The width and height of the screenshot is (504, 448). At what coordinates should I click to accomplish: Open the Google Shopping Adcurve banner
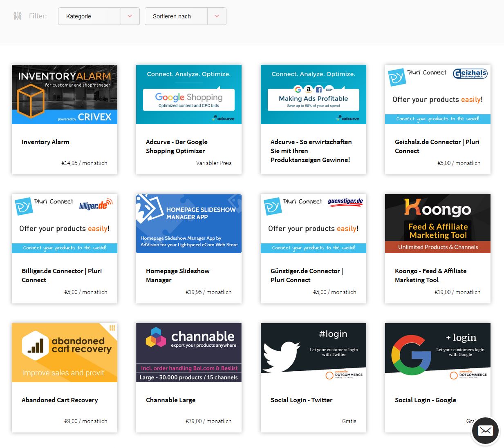click(x=189, y=94)
